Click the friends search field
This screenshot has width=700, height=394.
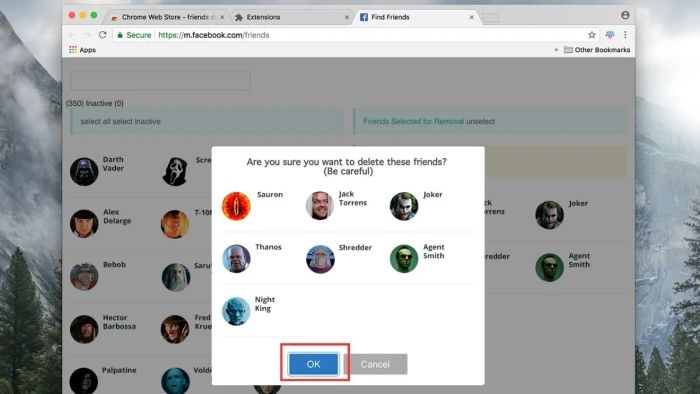[x=160, y=81]
